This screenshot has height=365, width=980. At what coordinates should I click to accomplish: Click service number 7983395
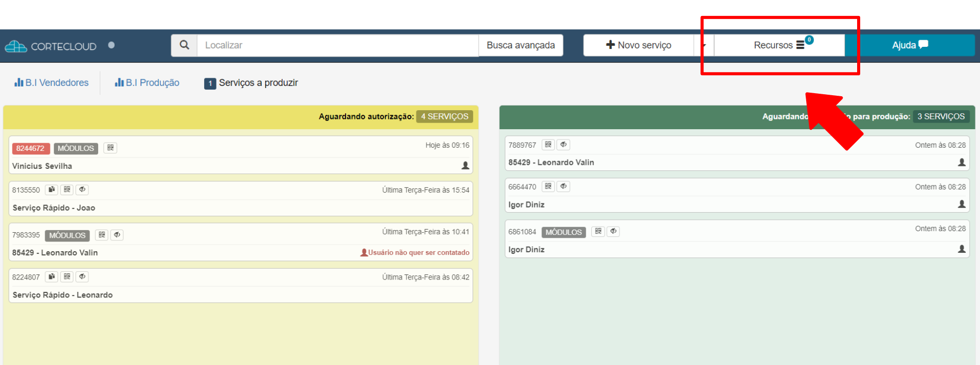(26, 235)
